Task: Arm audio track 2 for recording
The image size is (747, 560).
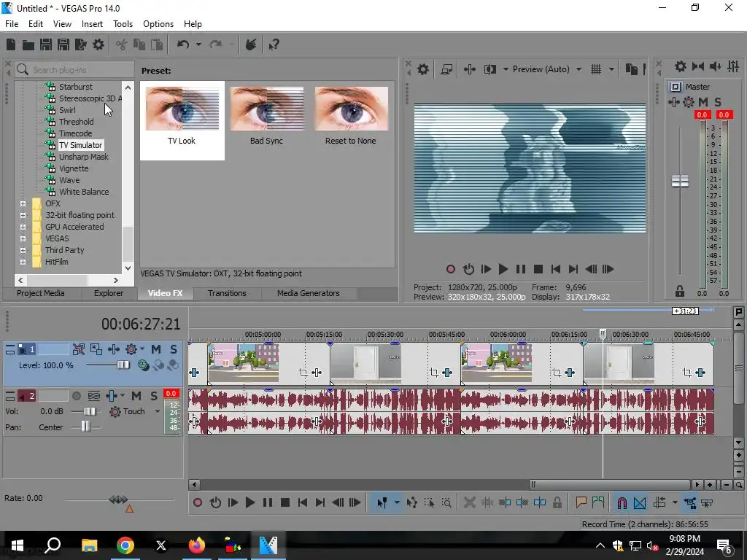Action: [x=76, y=396]
